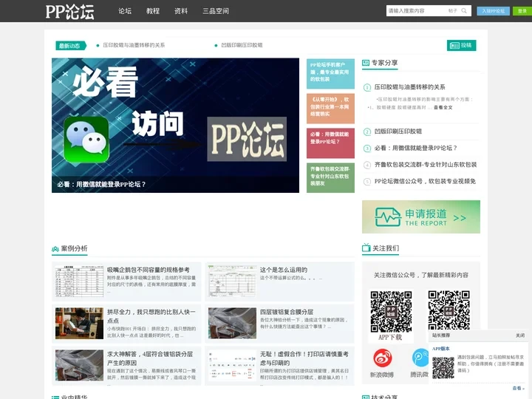Viewport: 532px width, 399px height.
Task: Open the 三品空间 menu item
Action: point(216,11)
